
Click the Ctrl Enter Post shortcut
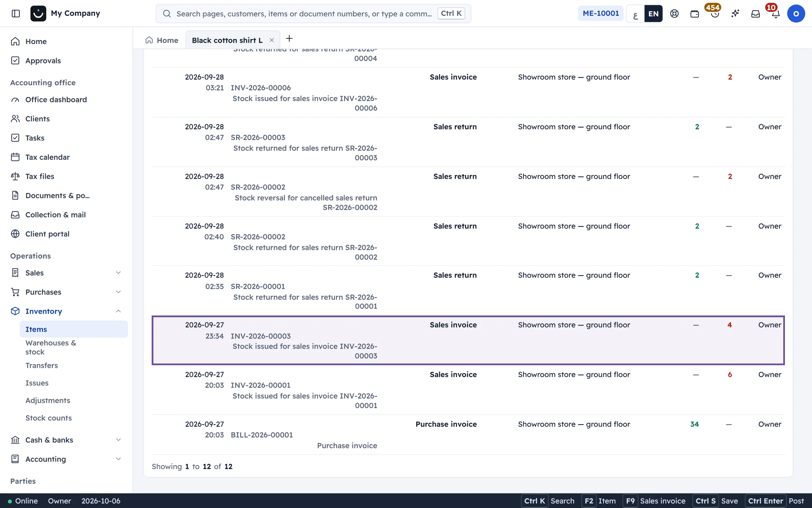pos(775,501)
